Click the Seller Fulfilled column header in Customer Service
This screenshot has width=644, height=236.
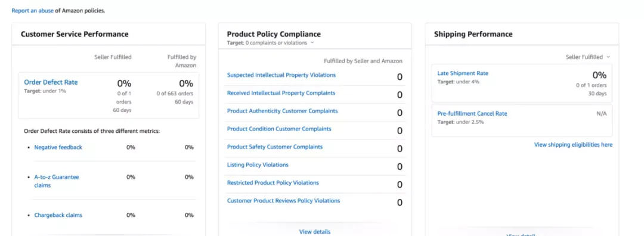point(113,57)
